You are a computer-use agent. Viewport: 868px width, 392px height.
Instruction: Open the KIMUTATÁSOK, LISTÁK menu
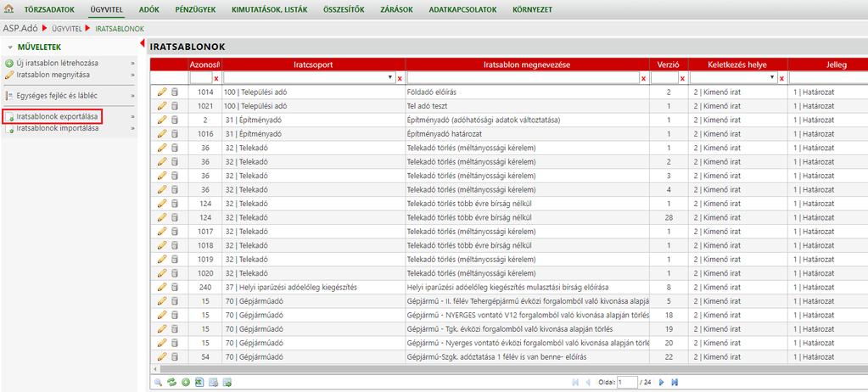coord(270,9)
